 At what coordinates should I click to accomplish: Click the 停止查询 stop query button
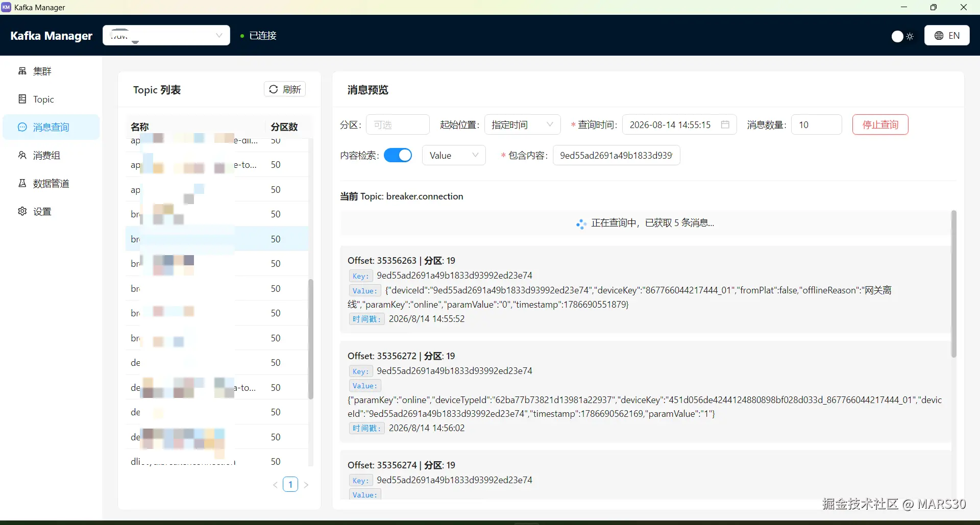(x=880, y=124)
